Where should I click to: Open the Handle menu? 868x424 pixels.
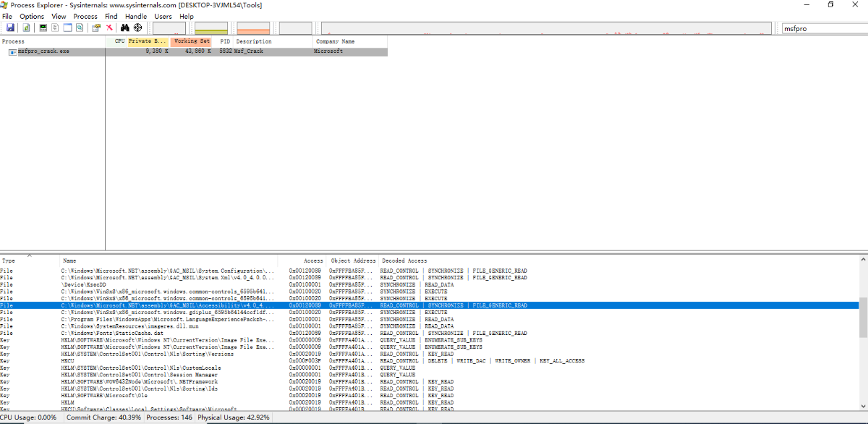pos(136,16)
